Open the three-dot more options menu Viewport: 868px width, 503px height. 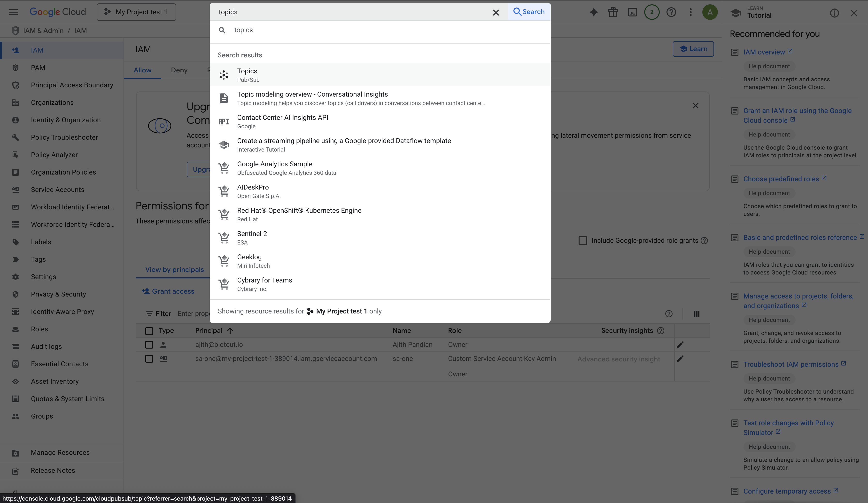pyautogui.click(x=690, y=12)
